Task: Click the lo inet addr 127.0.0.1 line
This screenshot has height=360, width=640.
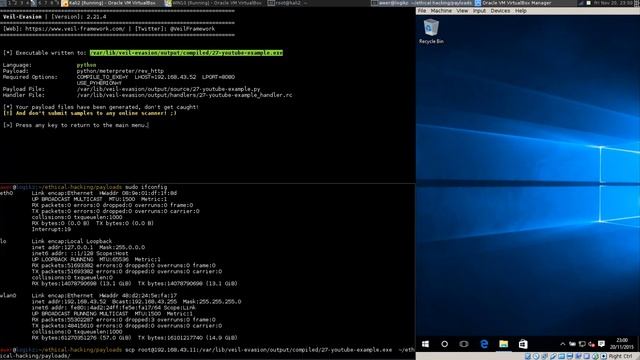Action: click(88, 247)
